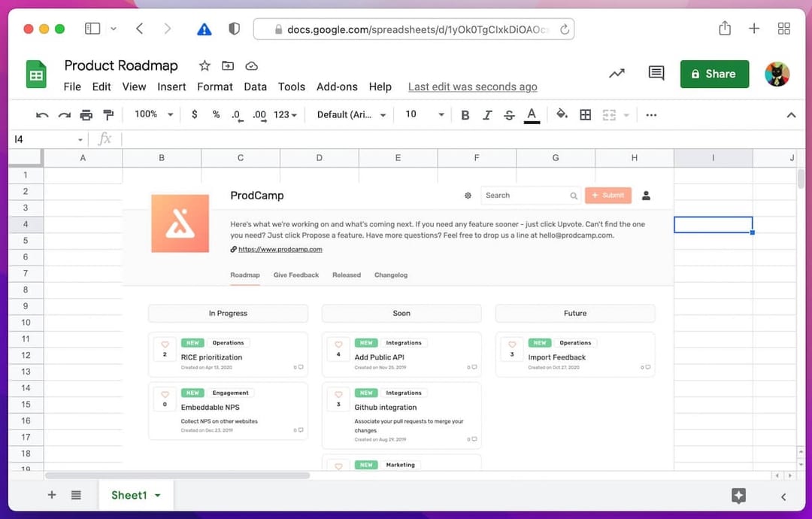This screenshot has height=519, width=812.
Task: Open the All Sheets list icon
Action: point(76,495)
